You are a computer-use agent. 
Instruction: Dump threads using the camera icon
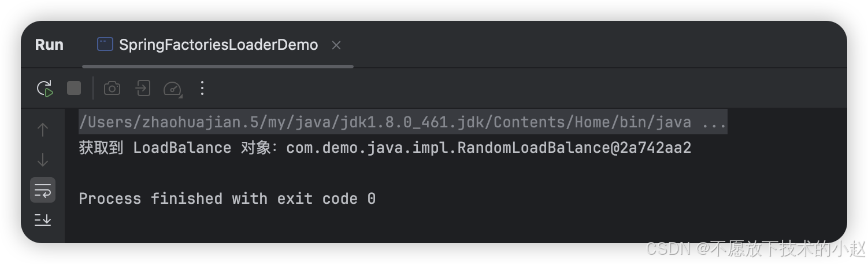click(x=112, y=88)
